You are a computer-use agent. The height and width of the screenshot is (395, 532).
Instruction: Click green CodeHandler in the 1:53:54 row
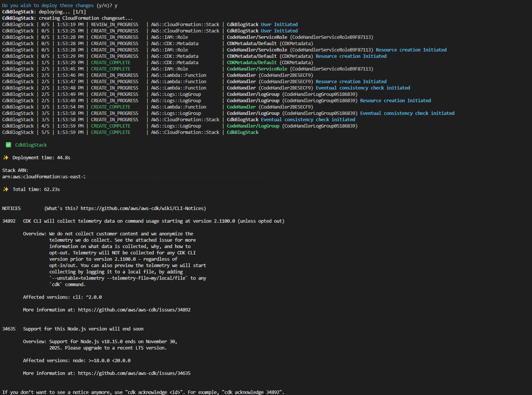click(x=241, y=107)
